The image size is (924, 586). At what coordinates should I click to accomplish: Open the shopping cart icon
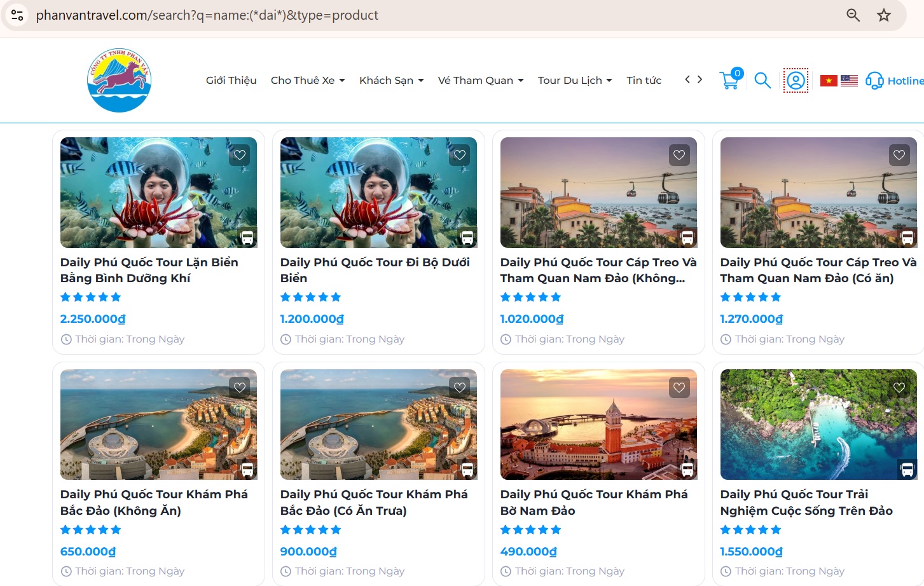[x=729, y=80]
